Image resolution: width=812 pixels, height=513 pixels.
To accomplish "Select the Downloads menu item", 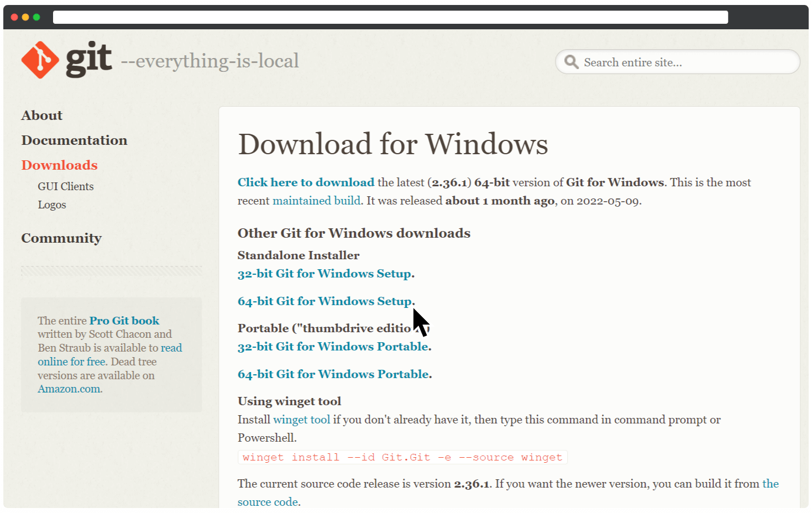I will point(60,165).
